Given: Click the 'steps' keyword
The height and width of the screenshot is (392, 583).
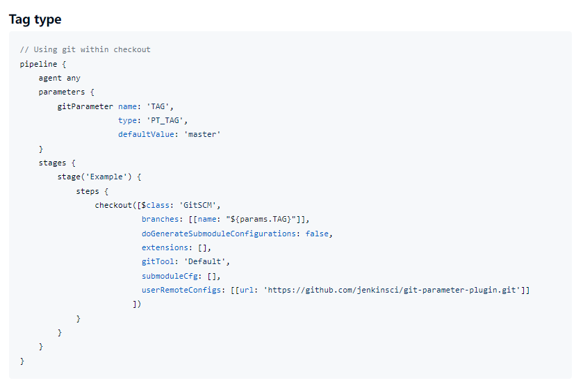Looking at the screenshot, I should pos(88,191).
